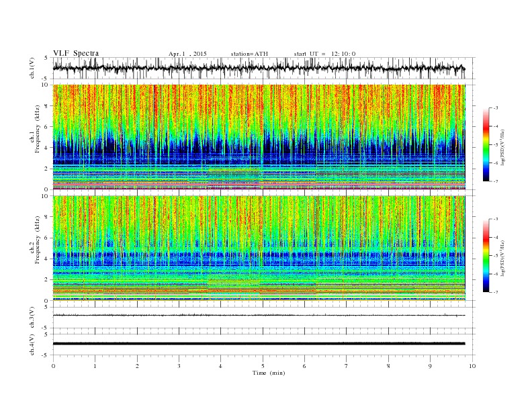Click the time axis tick label '5'
This screenshot has height=411, width=532.
pyautogui.click(x=263, y=366)
